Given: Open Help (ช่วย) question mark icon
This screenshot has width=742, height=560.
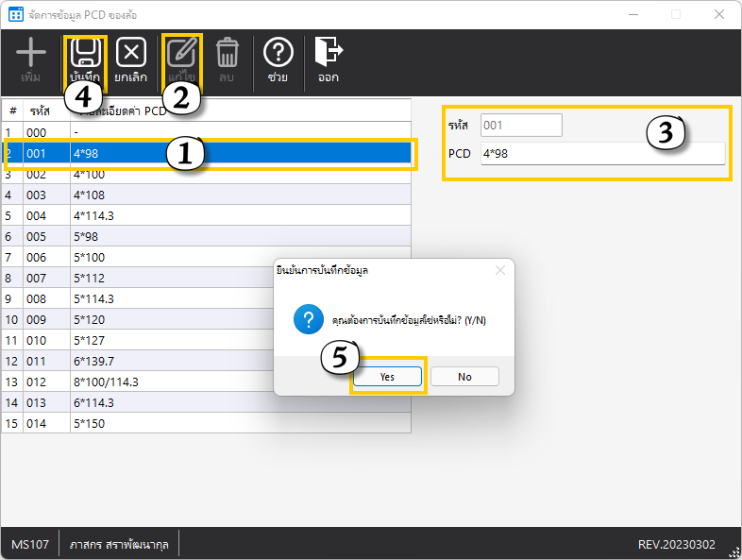Looking at the screenshot, I should click(278, 53).
